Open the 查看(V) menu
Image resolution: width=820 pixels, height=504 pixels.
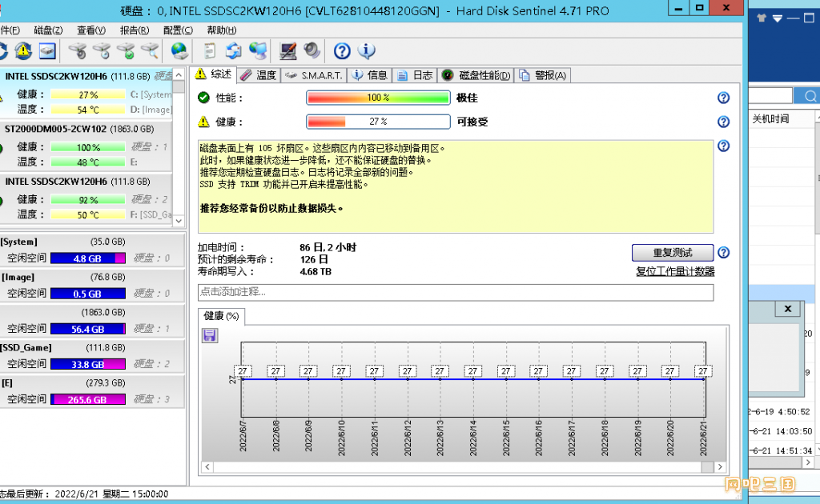91,30
